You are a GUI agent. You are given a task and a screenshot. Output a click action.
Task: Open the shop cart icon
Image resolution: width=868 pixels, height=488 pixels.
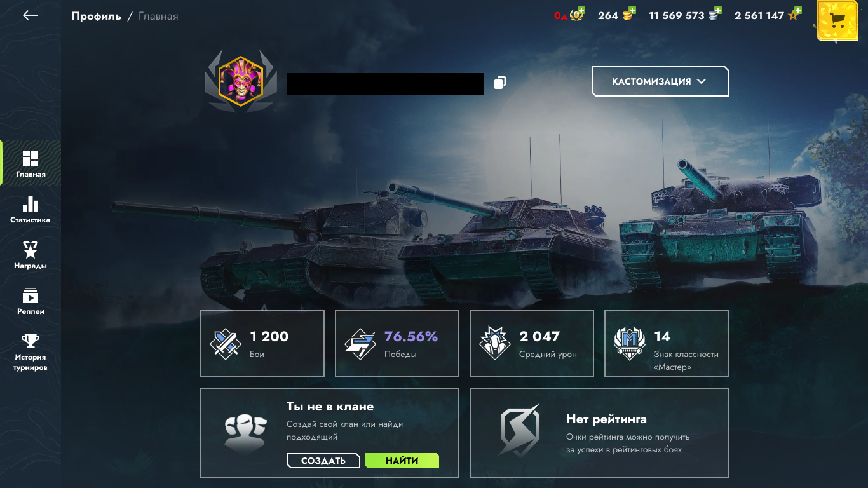click(837, 22)
